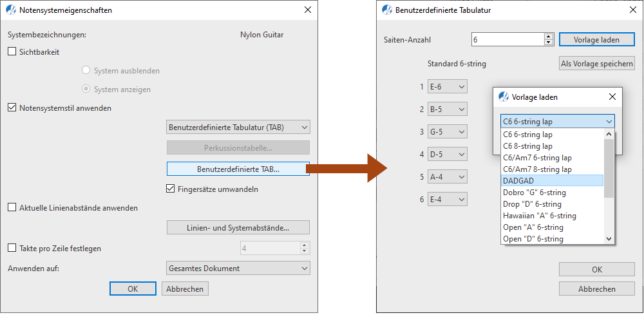644x322 pixels.
Task: Click the Saiten-Anzahl input field
Action: click(x=507, y=39)
